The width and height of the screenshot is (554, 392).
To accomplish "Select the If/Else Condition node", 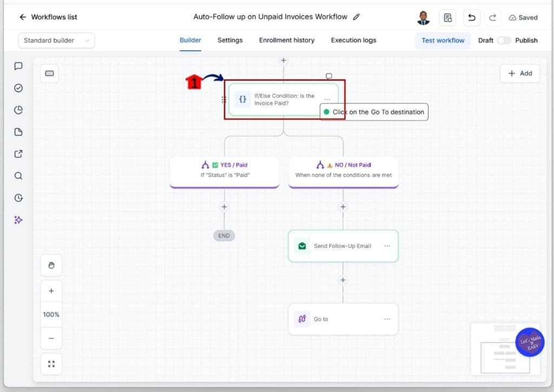I will (x=283, y=99).
